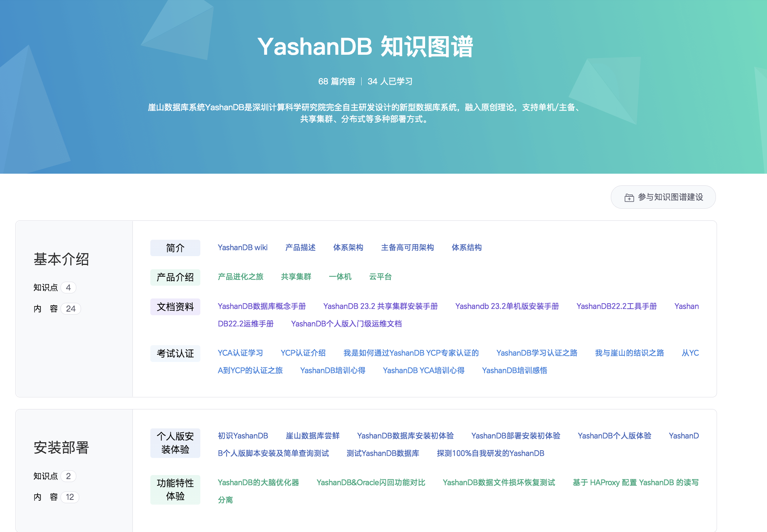
Task: Open the 主备高可用架构 link
Action: [407, 247]
